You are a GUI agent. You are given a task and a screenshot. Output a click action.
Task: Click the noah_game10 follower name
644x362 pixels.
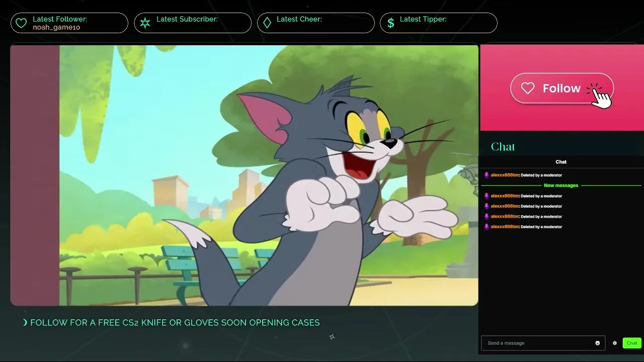[56, 27]
